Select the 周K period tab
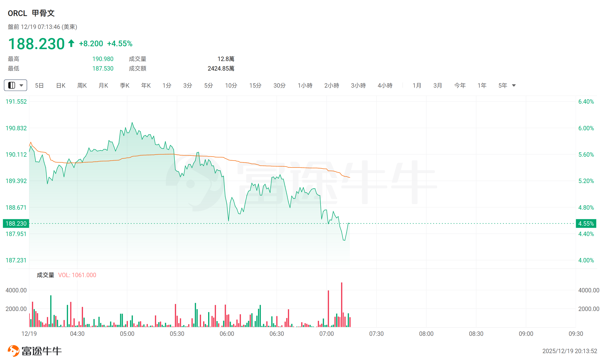Image resolution: width=605 pixels, height=364 pixels. (82, 86)
